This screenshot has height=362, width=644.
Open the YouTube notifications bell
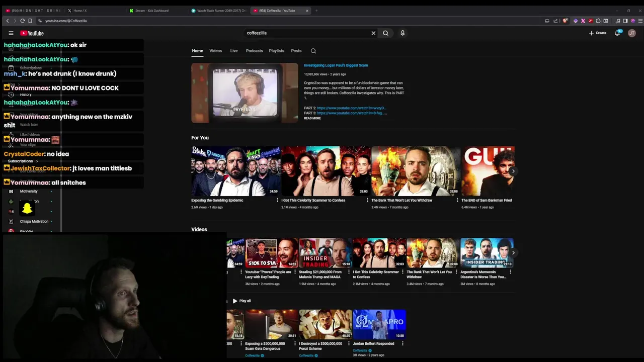[617, 33]
